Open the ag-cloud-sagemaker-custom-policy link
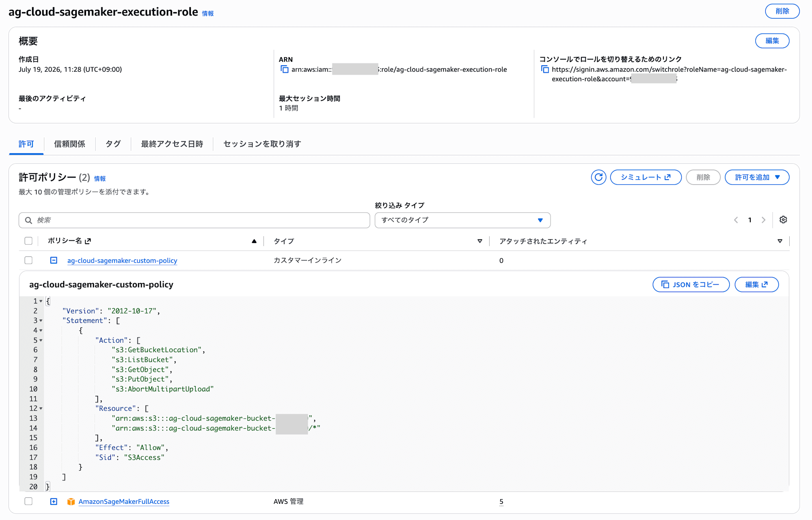Screen dimensions: 812x520 click(122, 260)
